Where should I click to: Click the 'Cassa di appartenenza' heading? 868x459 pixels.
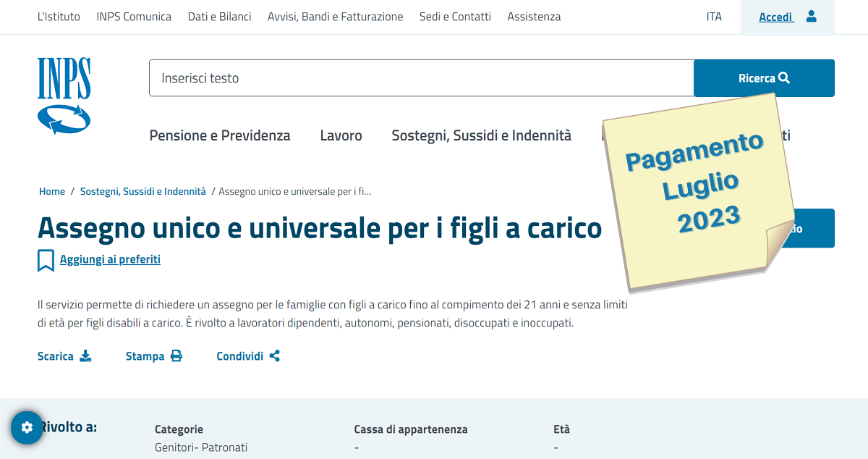[x=411, y=429]
